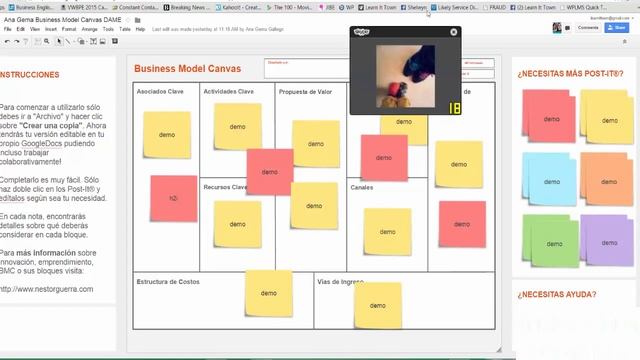The width and height of the screenshot is (640, 360).
Task: Open the Breaking News bookmark
Action: (187, 7)
